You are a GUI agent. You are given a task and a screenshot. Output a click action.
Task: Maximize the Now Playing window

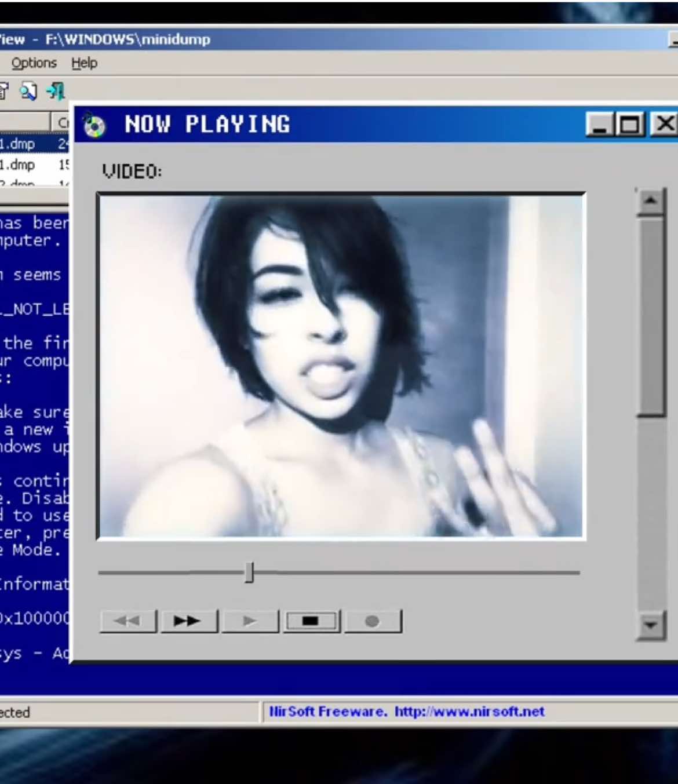[630, 124]
